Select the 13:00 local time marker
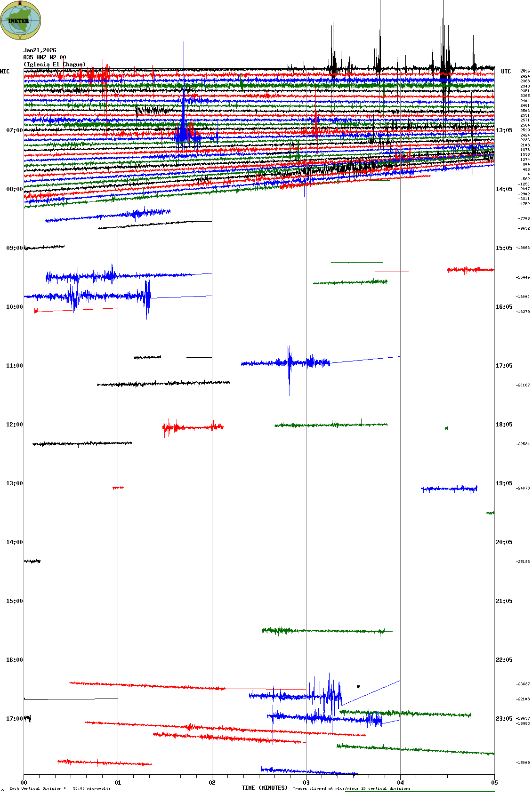The height and width of the screenshot is (795, 532). pos(14,483)
